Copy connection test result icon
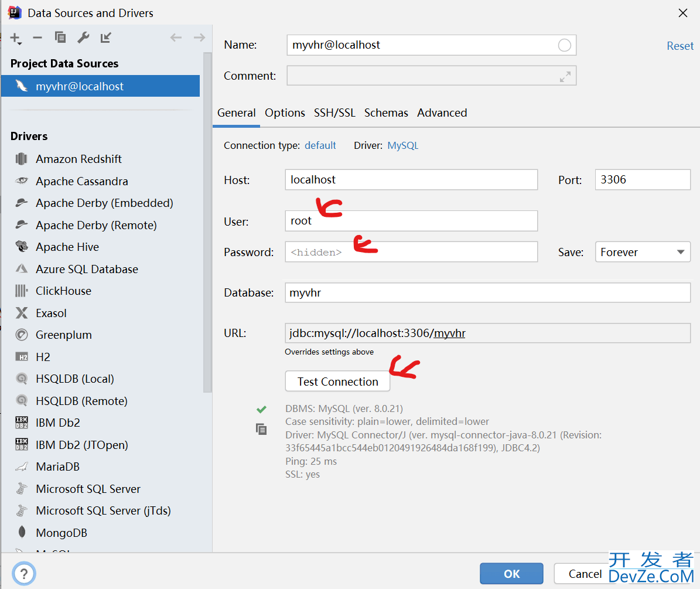The image size is (700, 589). pos(261,429)
